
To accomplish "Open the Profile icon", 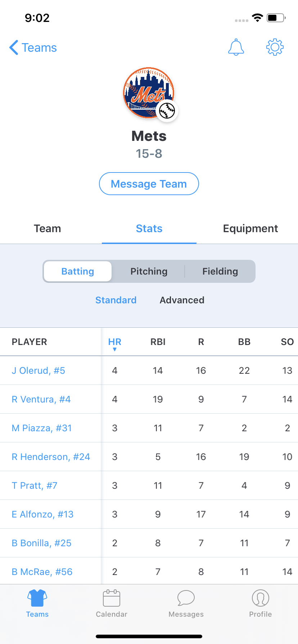I will tap(261, 598).
